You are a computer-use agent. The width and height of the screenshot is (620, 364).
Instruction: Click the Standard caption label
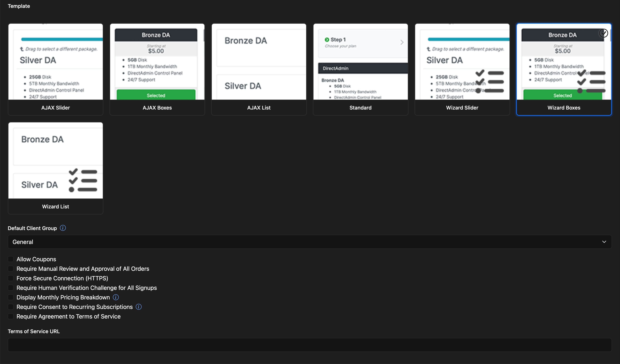[x=360, y=108]
